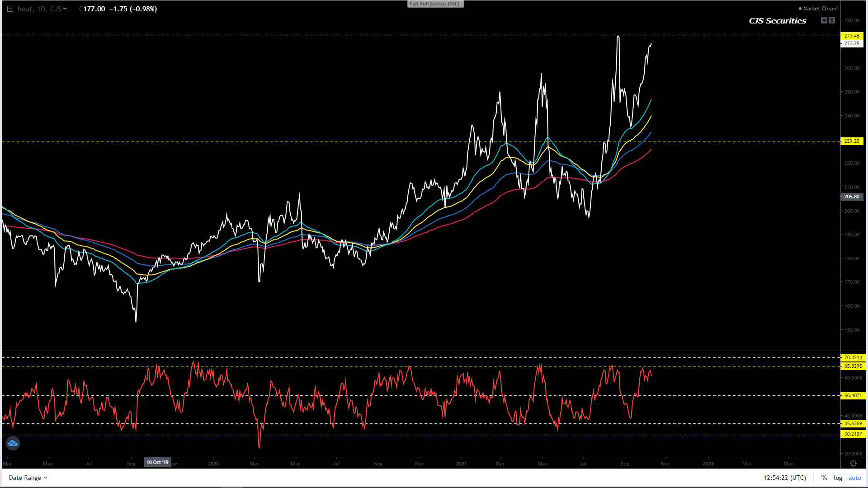Screen dimensions: 868x488
Task: Click the 70.4214 indicator level label
Action: [853, 358]
